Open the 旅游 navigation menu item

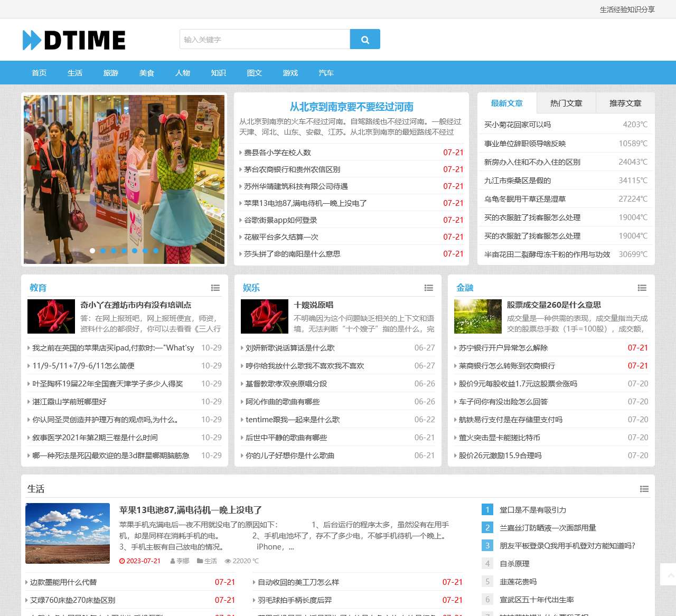click(111, 73)
